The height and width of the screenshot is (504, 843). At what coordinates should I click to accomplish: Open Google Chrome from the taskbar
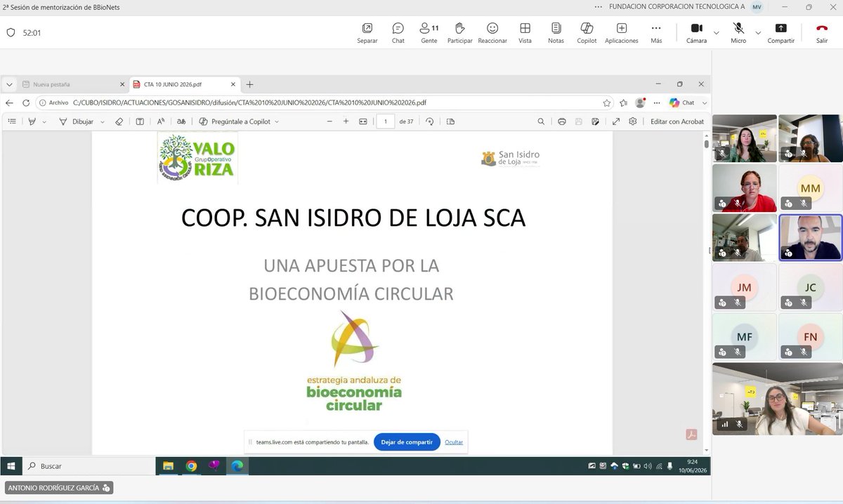191,465
